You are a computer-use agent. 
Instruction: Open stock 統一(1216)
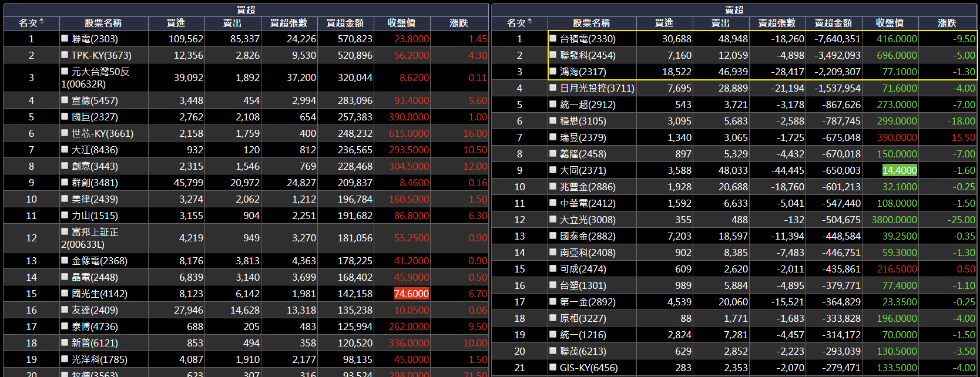point(583,335)
